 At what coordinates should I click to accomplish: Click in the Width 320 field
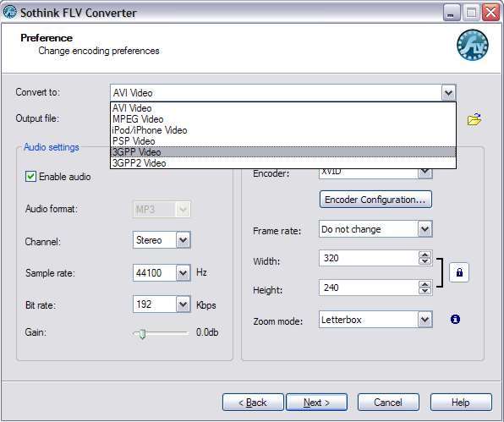click(x=369, y=258)
